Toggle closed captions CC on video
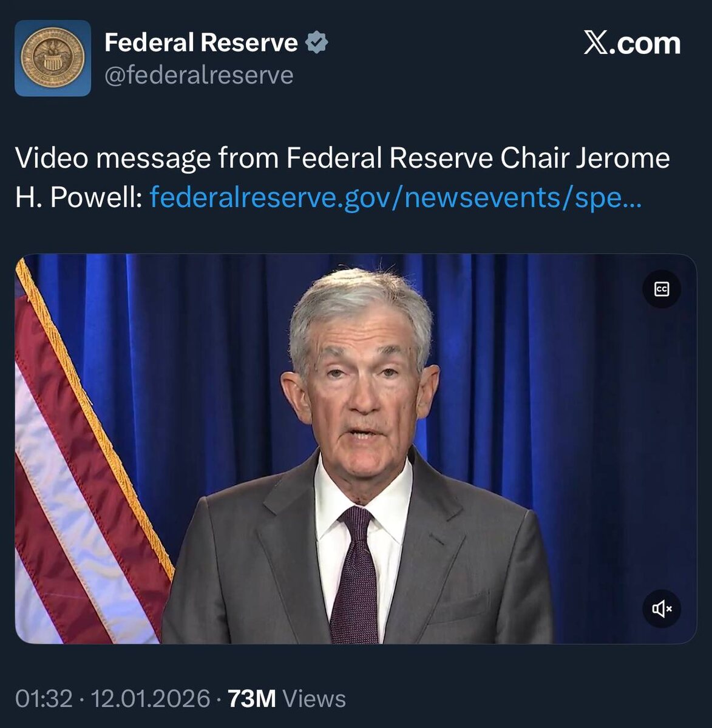The height and width of the screenshot is (728, 712). coord(662,289)
